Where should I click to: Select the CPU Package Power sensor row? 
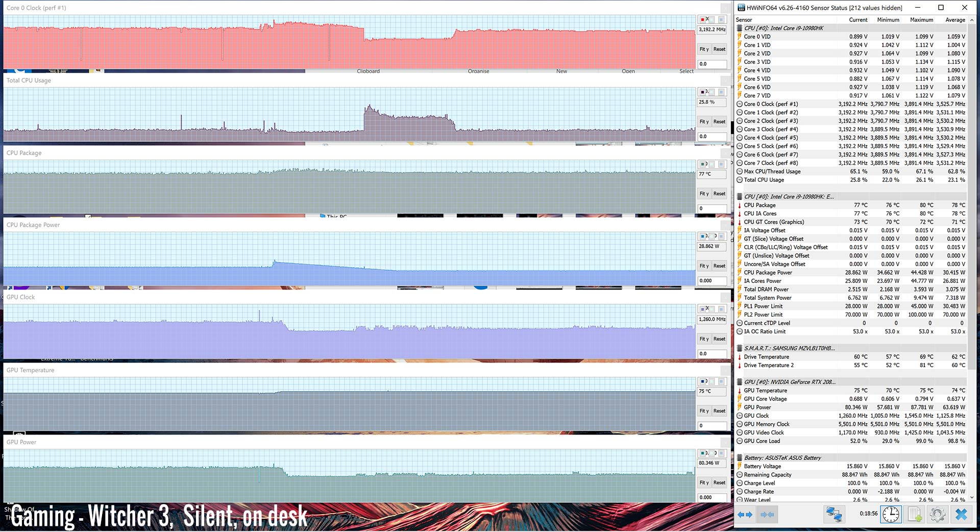(x=768, y=273)
